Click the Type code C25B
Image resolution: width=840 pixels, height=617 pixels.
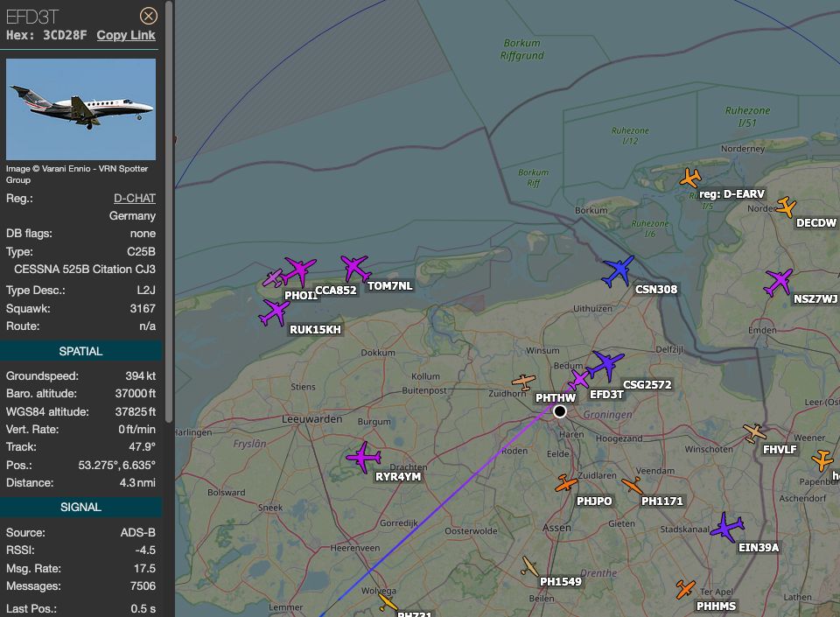tap(142, 252)
